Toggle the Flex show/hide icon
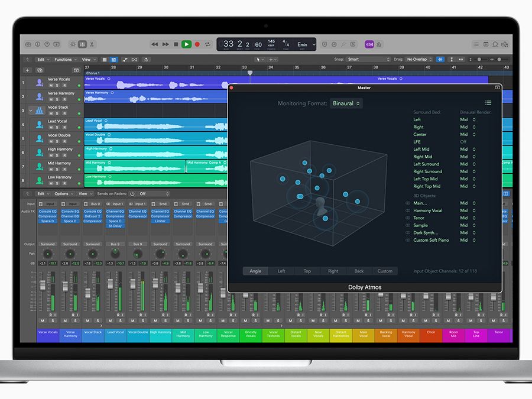The height and width of the screenshot is (399, 532). click(x=135, y=59)
